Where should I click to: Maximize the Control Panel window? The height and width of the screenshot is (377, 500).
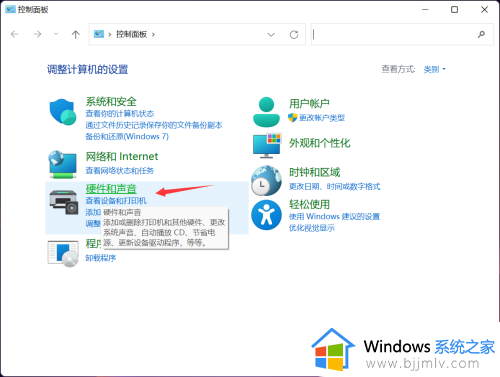coord(454,10)
